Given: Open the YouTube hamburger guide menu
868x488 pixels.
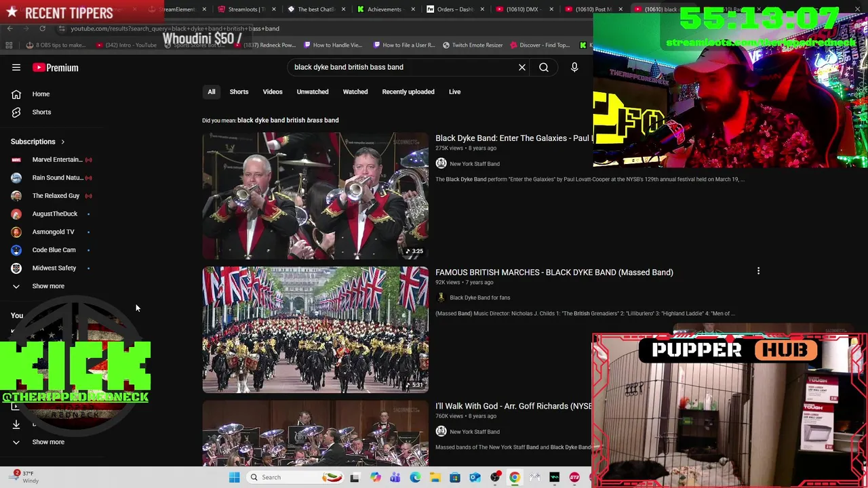Looking at the screenshot, I should (16, 67).
